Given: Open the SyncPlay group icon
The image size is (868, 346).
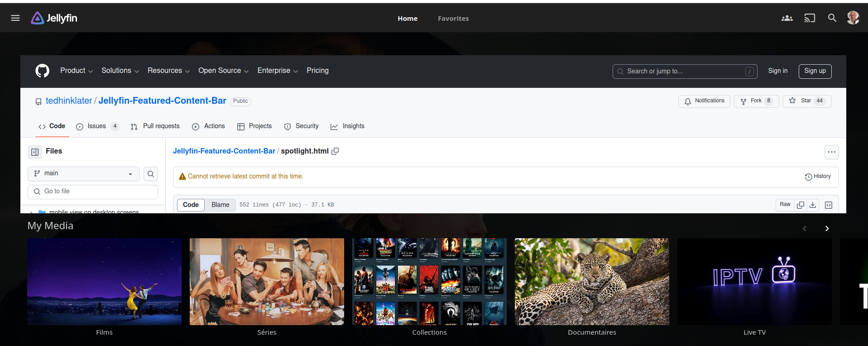Looking at the screenshot, I should pos(787,18).
